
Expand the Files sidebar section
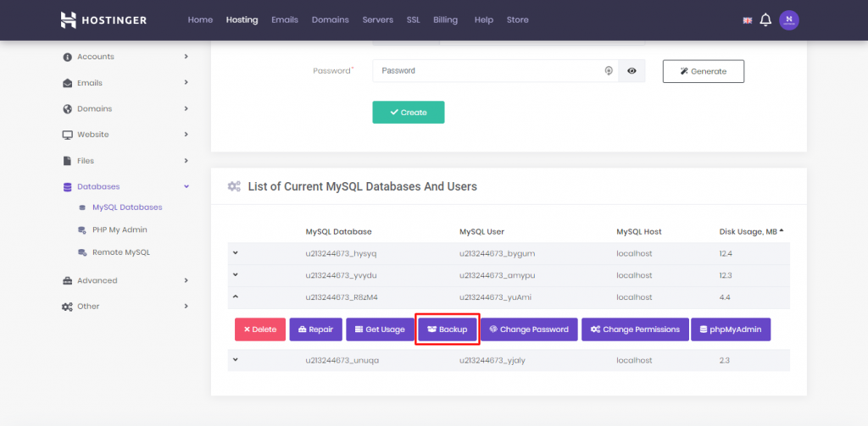coord(186,160)
